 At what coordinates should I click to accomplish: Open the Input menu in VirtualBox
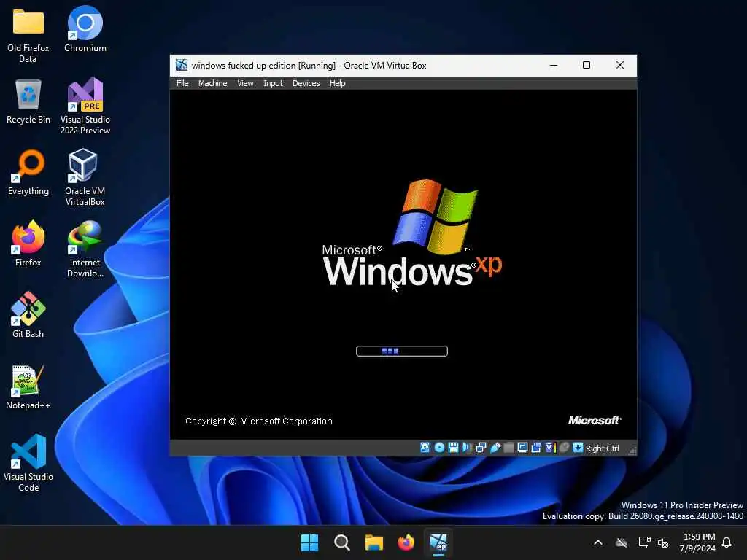click(x=273, y=83)
